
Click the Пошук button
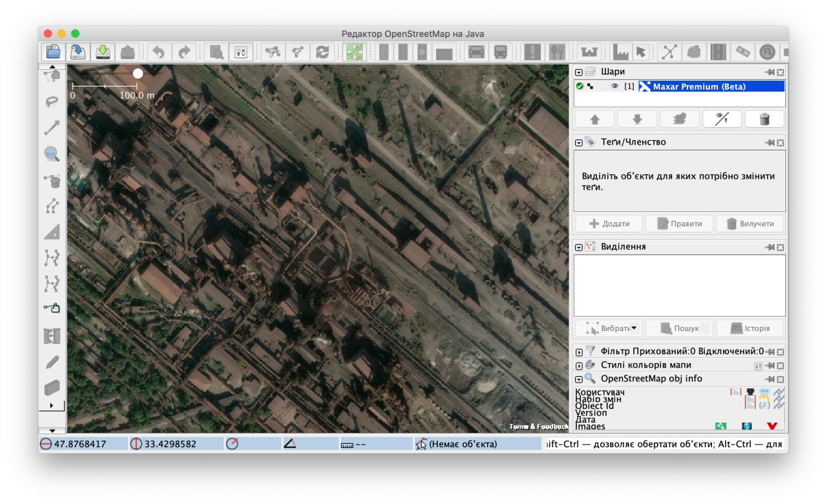tap(679, 328)
